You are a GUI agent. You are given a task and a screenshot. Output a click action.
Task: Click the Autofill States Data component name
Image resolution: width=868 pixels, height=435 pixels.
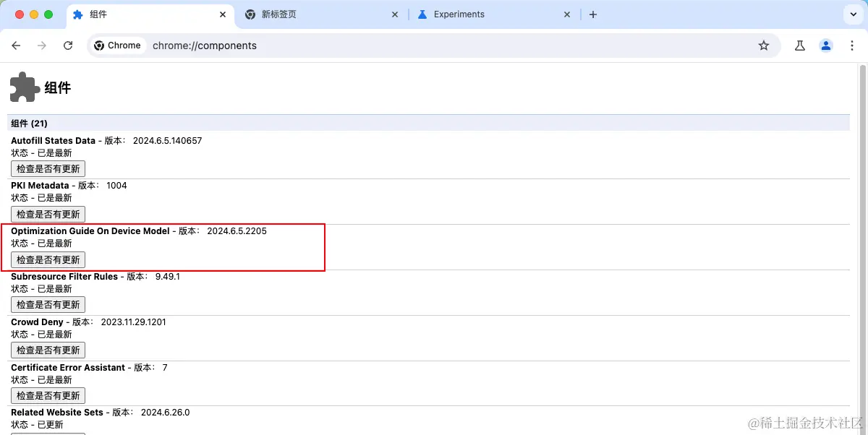tap(53, 141)
